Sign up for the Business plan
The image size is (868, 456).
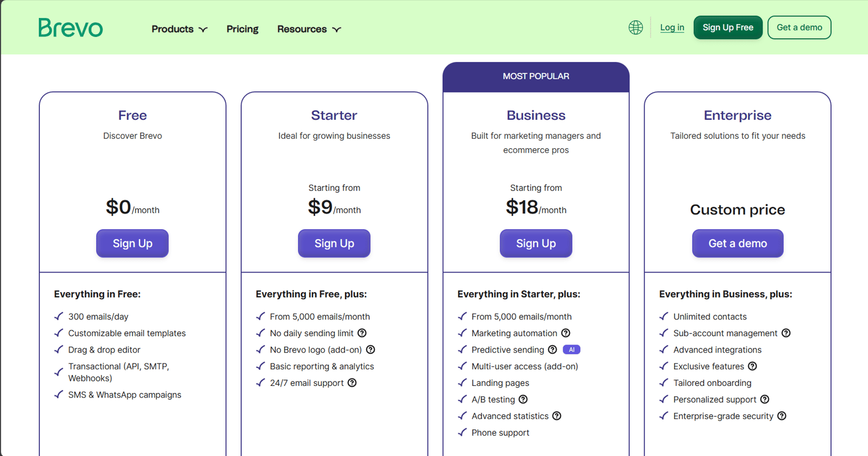(535, 243)
